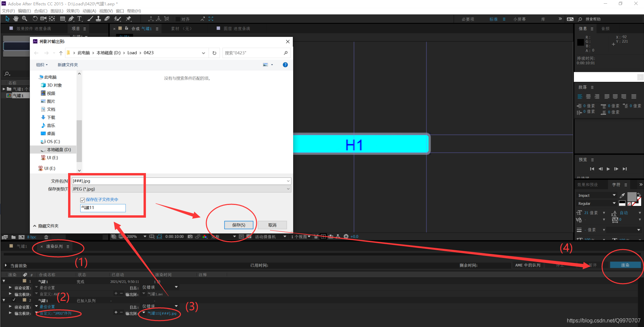This screenshot has width=644, height=327.
Task: Collapse the 隐藏文件夹 folder pane
Action: click(x=46, y=226)
